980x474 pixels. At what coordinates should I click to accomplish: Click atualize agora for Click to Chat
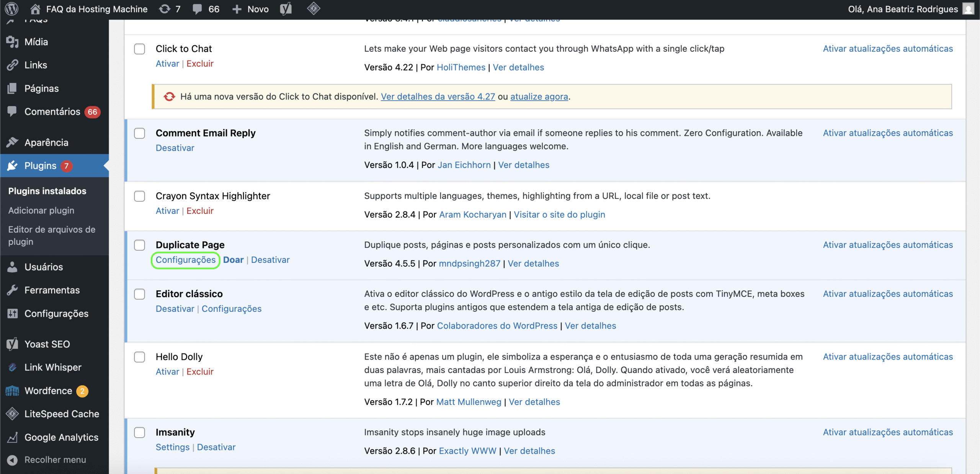(x=539, y=97)
